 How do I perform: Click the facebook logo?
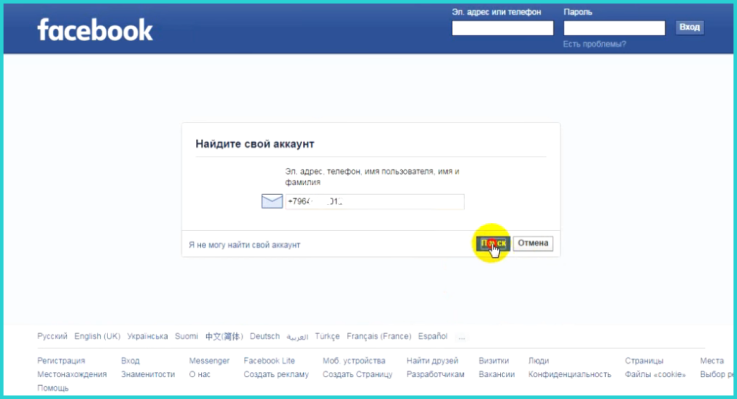95,30
